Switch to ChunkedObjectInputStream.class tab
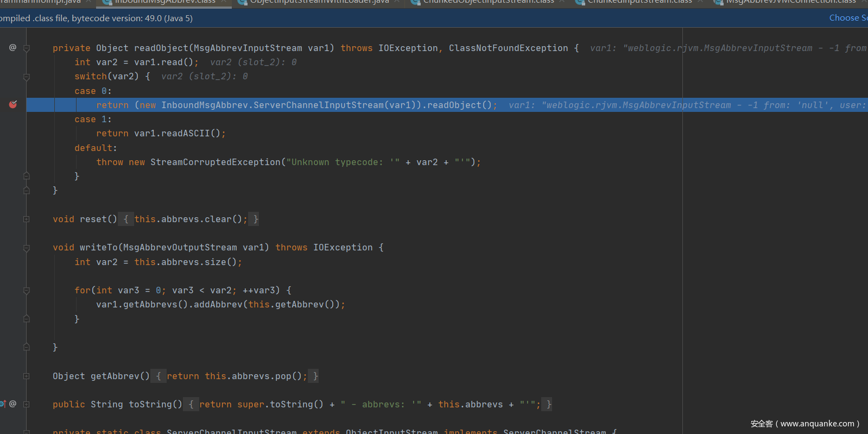 [x=488, y=2]
